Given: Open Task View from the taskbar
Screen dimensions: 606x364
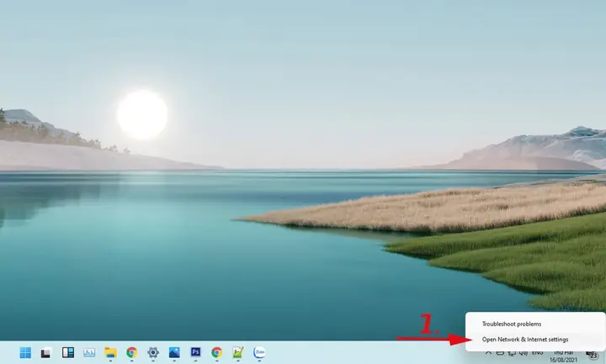Looking at the screenshot, I should coord(46,353).
